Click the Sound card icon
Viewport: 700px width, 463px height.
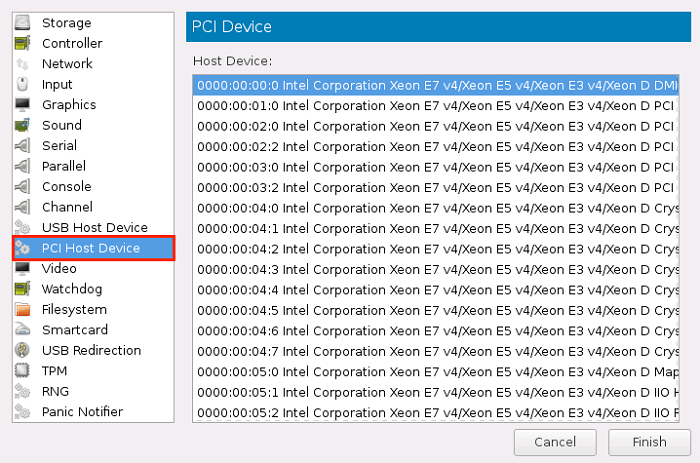coord(22,125)
